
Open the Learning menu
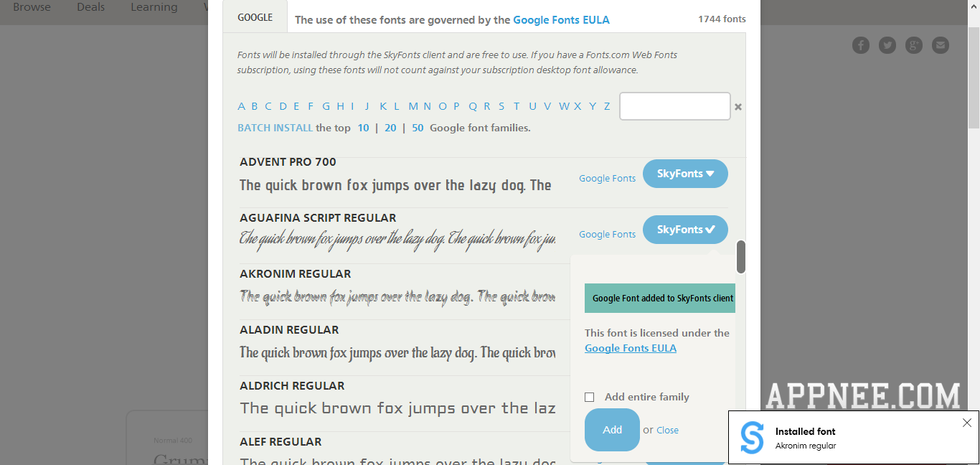click(x=154, y=7)
